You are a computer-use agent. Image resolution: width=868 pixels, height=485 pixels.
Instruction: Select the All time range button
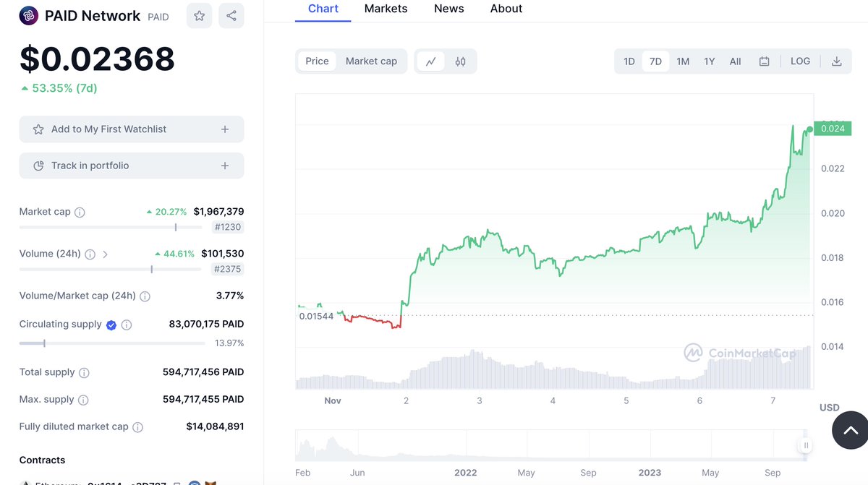click(735, 61)
